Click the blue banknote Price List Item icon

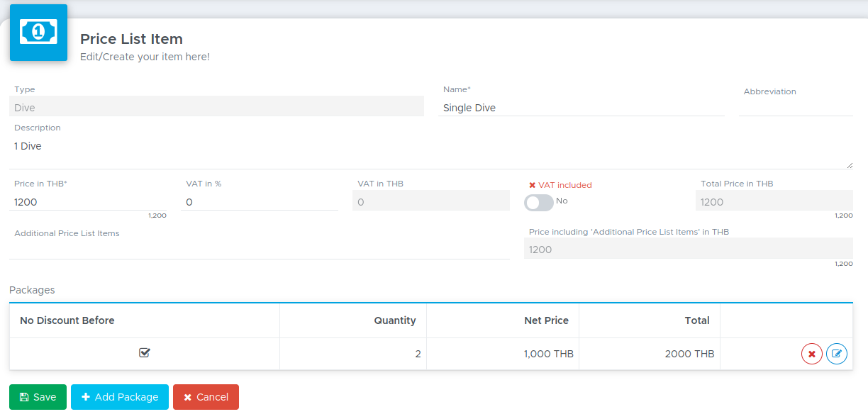point(38,32)
